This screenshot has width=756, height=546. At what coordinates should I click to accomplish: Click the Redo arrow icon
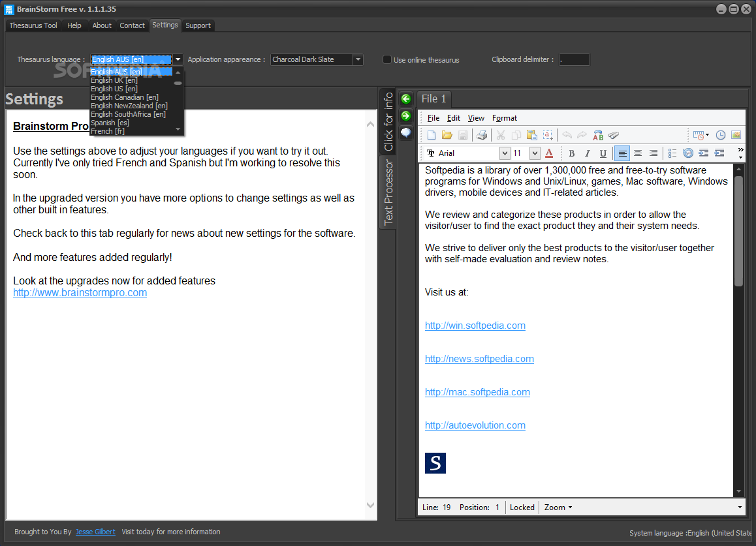582,136
